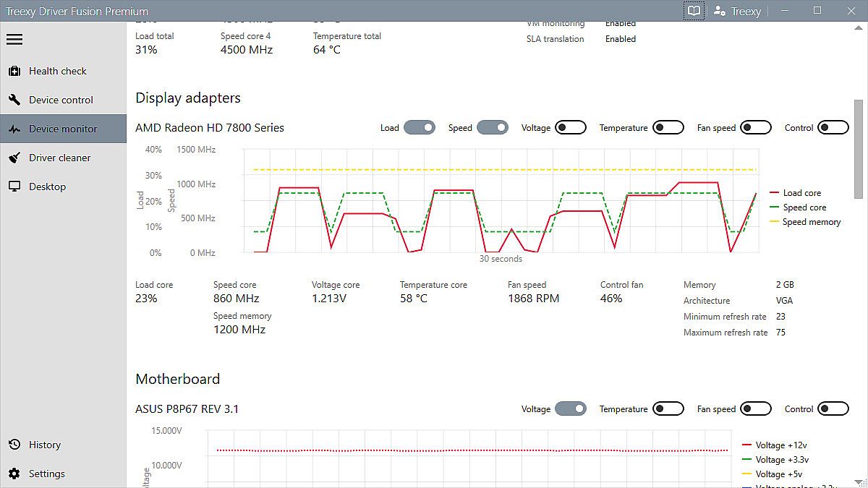Go to Device control section

[x=63, y=100]
